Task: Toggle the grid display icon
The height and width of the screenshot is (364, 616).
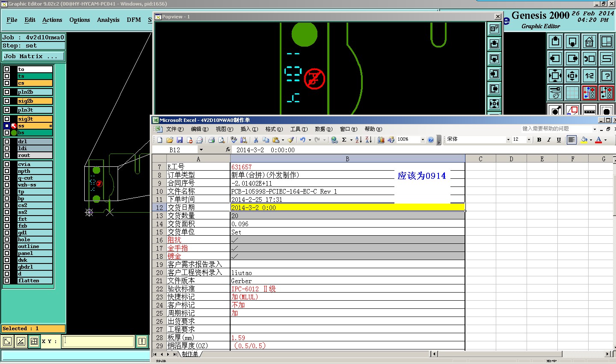Action: pos(572,93)
